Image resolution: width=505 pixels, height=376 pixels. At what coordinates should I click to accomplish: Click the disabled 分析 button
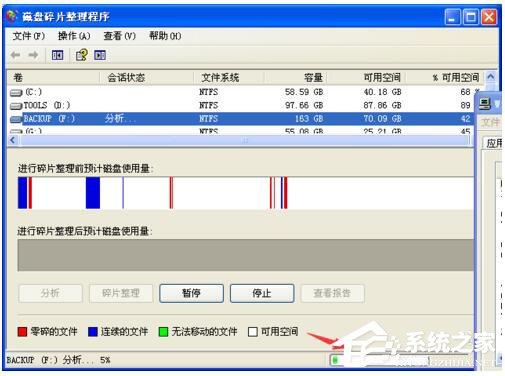pos(50,293)
